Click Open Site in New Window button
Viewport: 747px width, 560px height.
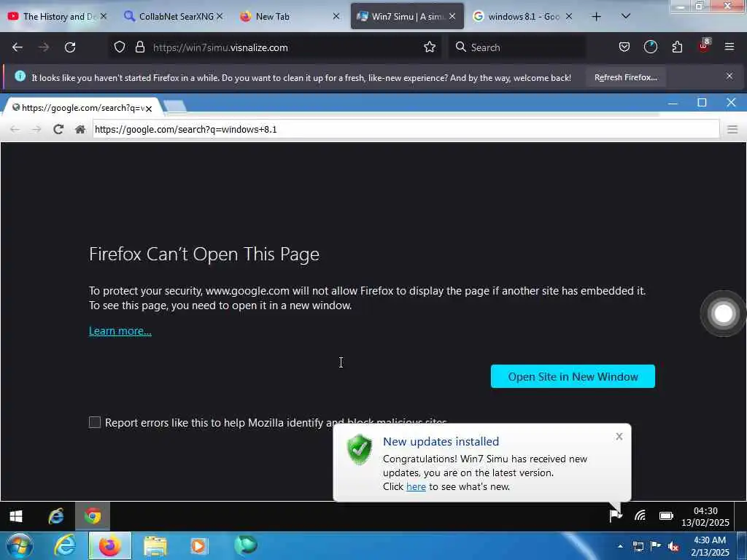click(573, 376)
